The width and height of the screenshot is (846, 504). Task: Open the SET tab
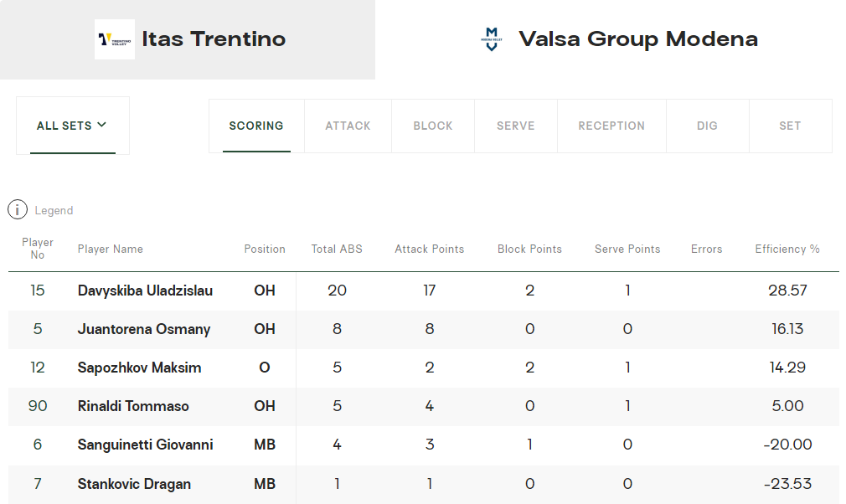[x=790, y=126]
